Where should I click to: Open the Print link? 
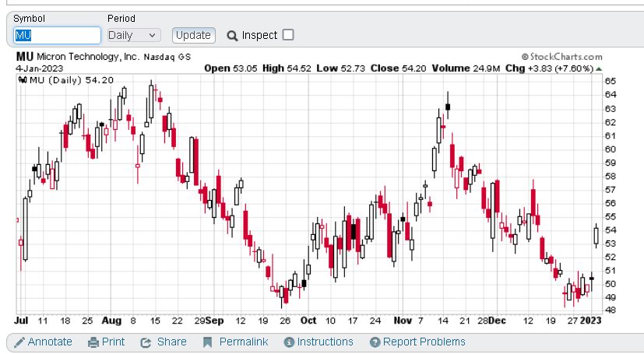tap(113, 342)
